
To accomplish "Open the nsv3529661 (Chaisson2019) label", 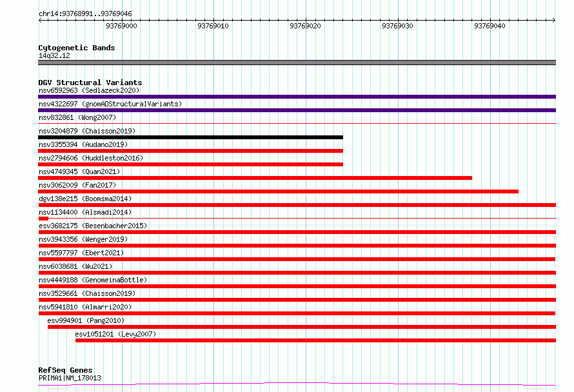I will (x=87, y=293).
